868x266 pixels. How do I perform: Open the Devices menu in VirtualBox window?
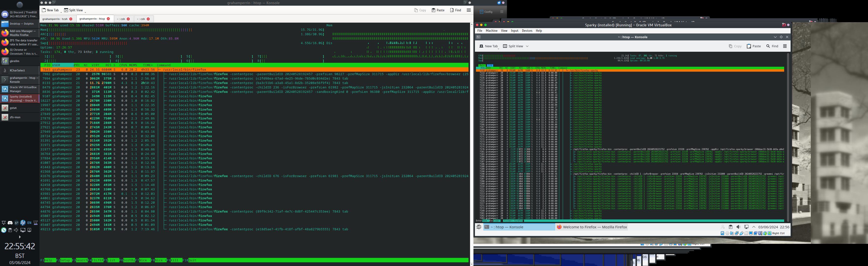[x=527, y=31]
